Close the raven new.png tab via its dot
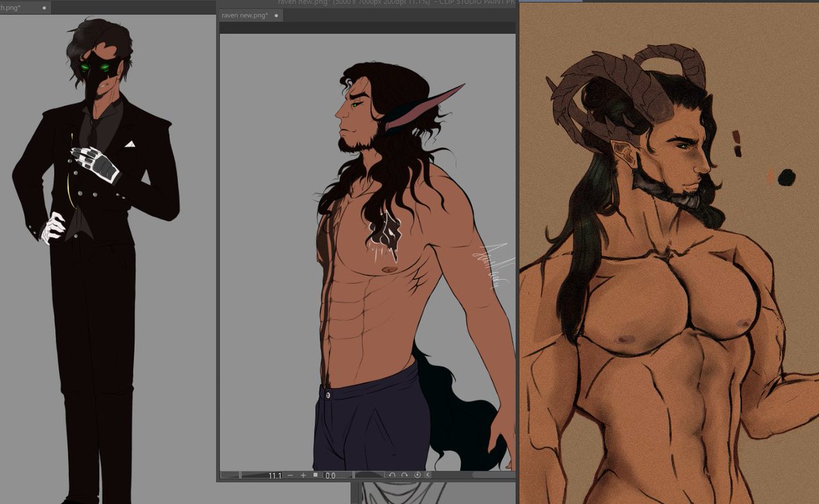The width and height of the screenshot is (819, 504). 276,15
